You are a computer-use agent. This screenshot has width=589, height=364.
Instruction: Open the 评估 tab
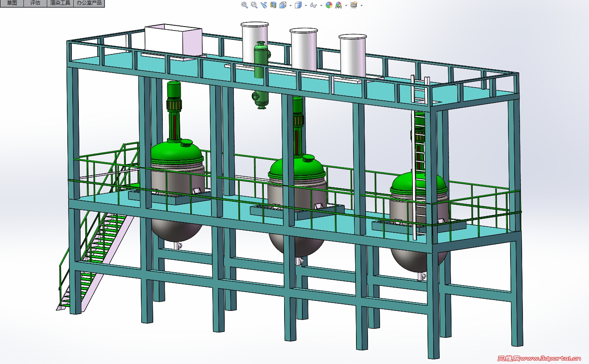pyautogui.click(x=35, y=3)
